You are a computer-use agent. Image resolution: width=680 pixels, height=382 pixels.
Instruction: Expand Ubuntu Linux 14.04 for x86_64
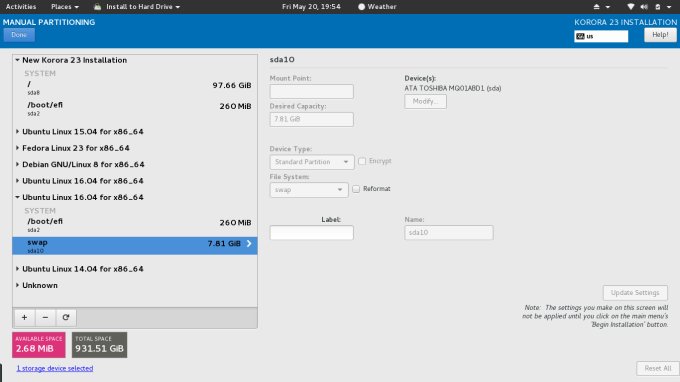click(x=17, y=269)
